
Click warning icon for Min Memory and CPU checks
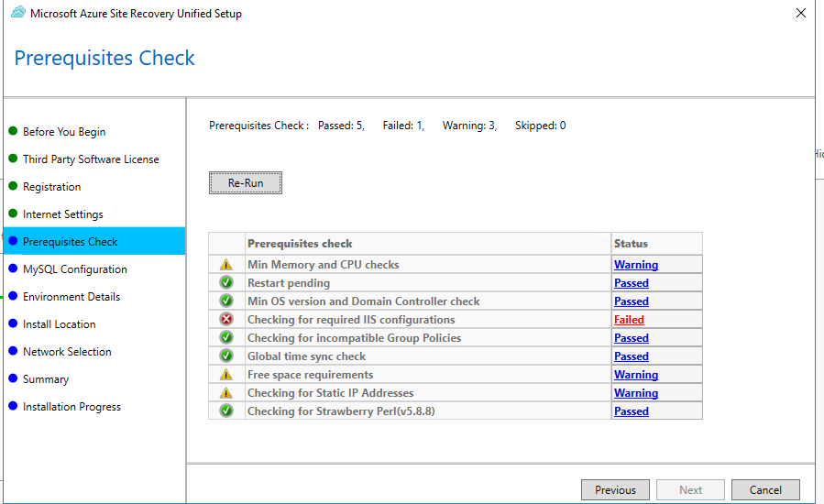click(226, 264)
